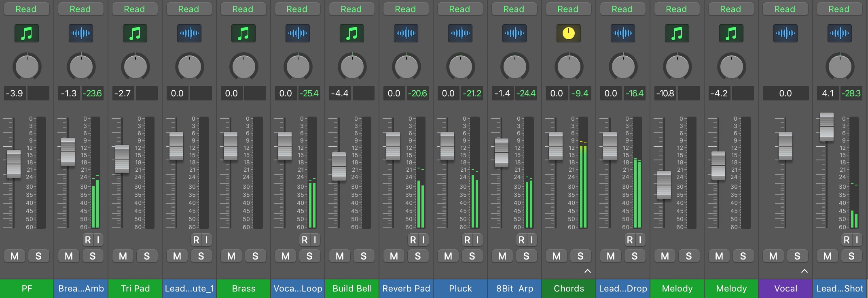
Task: Click the Build Bell volume fader handle
Action: (339, 166)
